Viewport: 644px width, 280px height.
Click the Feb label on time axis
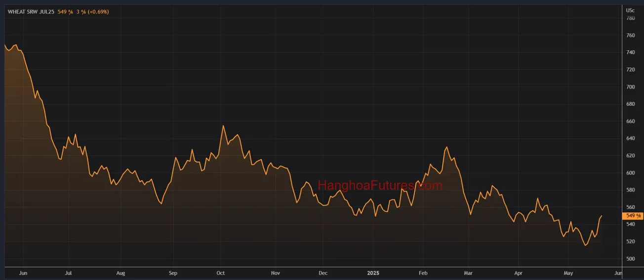tap(422, 273)
